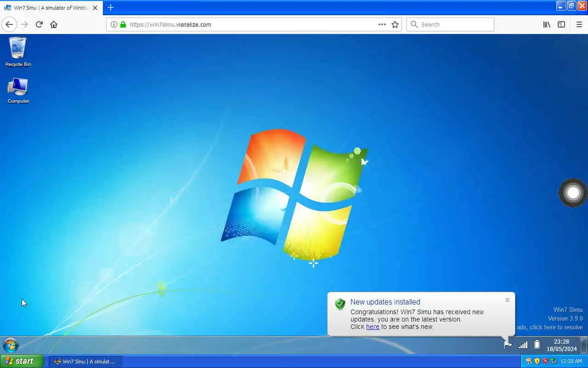Tap the floating round assistive button
The height and width of the screenshot is (368, 588).
tap(573, 193)
